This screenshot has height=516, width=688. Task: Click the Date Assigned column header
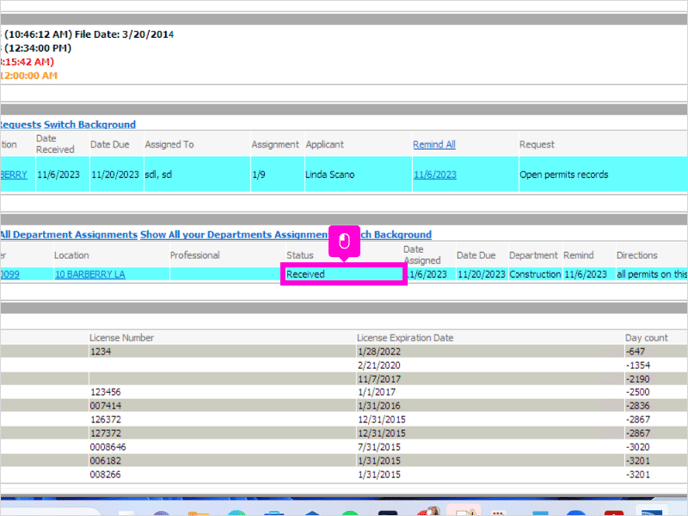coord(422,255)
